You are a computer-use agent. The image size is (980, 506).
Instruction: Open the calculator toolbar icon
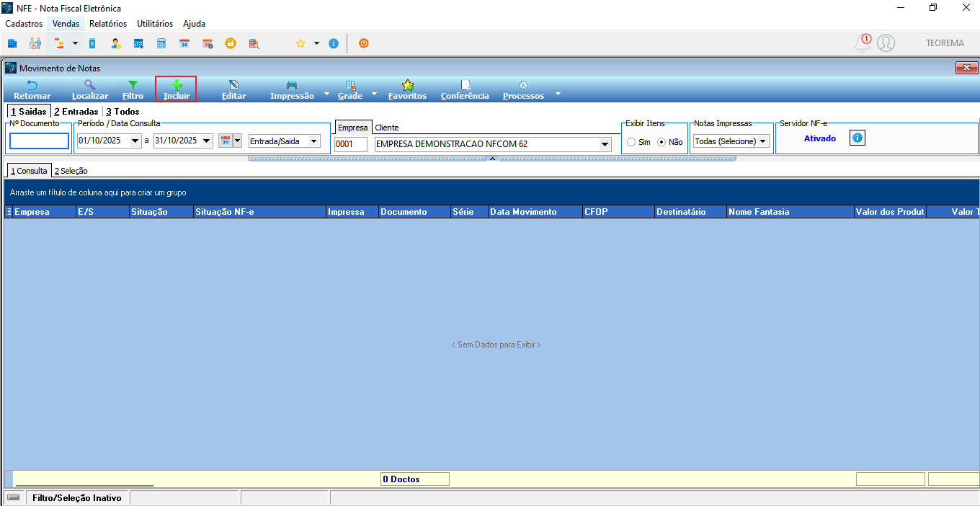[x=161, y=43]
